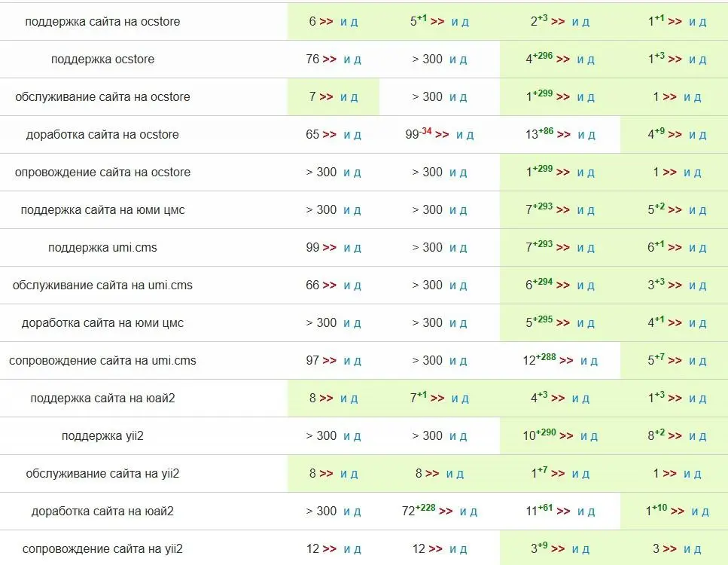Select keyword 'сопровождение сайта на umi.cms'
Screen dimensions: 728x565
tap(102, 360)
